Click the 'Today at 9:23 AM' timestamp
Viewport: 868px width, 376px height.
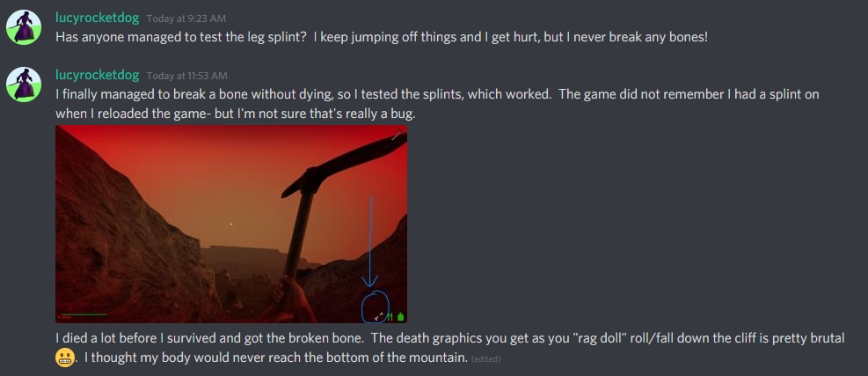tap(186, 18)
